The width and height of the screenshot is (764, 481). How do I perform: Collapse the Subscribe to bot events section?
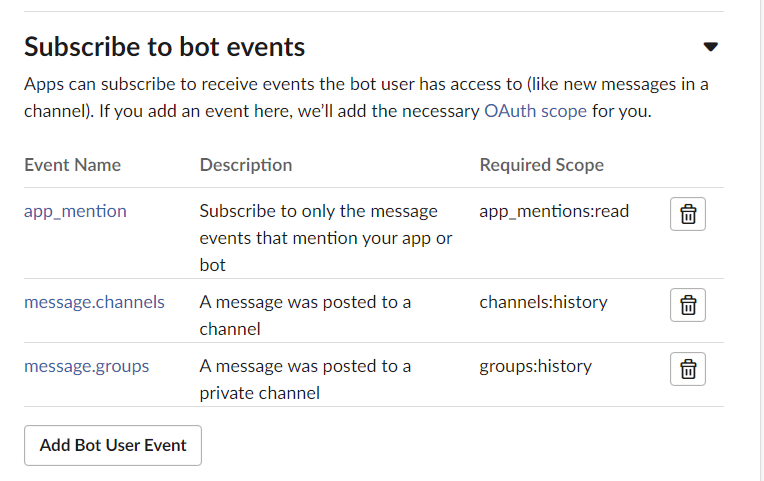pos(710,47)
